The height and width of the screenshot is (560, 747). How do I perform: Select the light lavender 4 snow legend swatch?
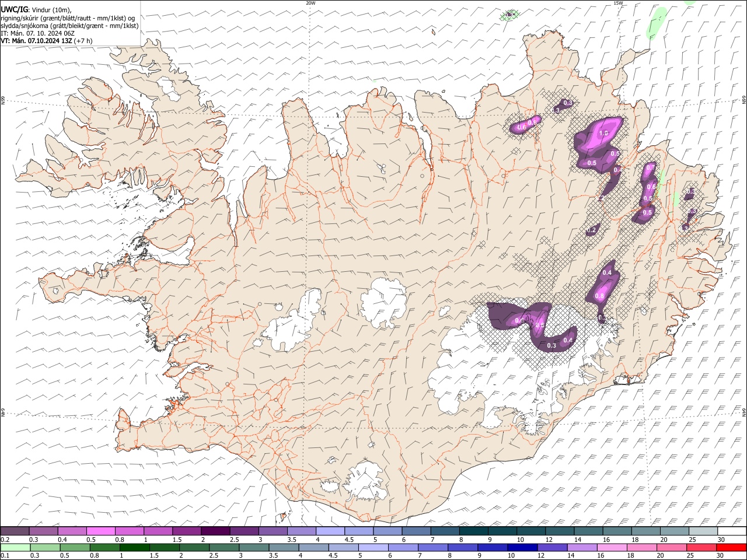coord(330,531)
